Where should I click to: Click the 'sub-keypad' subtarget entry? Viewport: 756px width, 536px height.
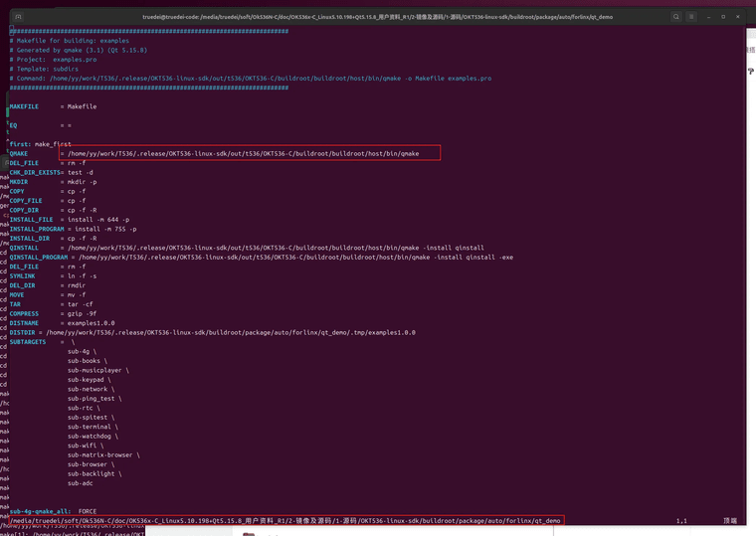click(x=86, y=380)
